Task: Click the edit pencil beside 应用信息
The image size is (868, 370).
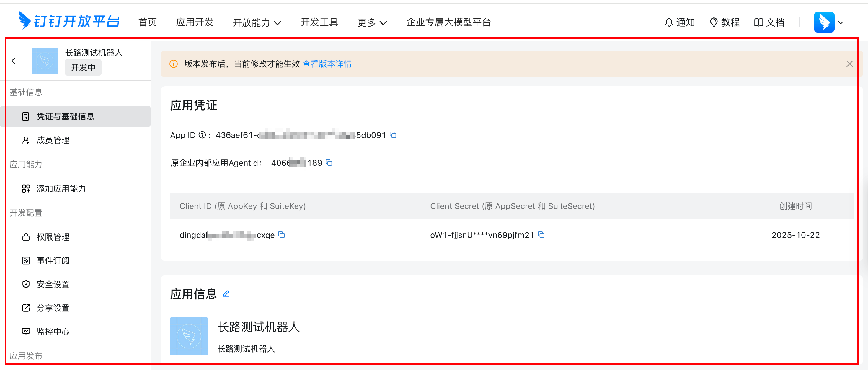Action: 226,294
